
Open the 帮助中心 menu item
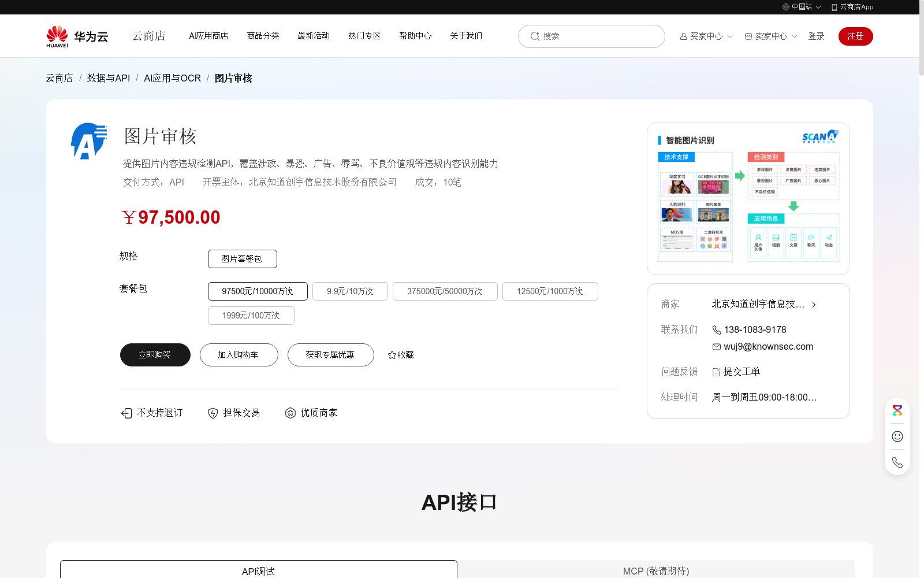click(415, 36)
